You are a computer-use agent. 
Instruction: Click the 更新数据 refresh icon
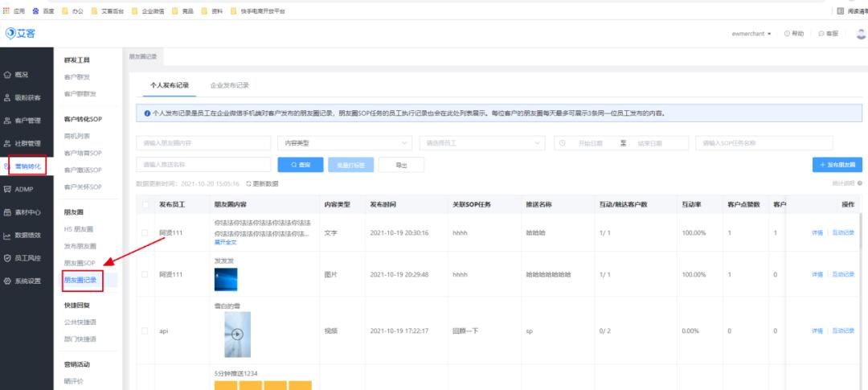(249, 184)
